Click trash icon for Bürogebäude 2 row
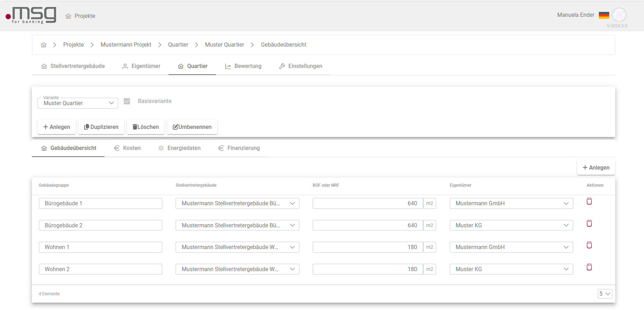The width and height of the screenshot is (644, 310). [x=589, y=223]
